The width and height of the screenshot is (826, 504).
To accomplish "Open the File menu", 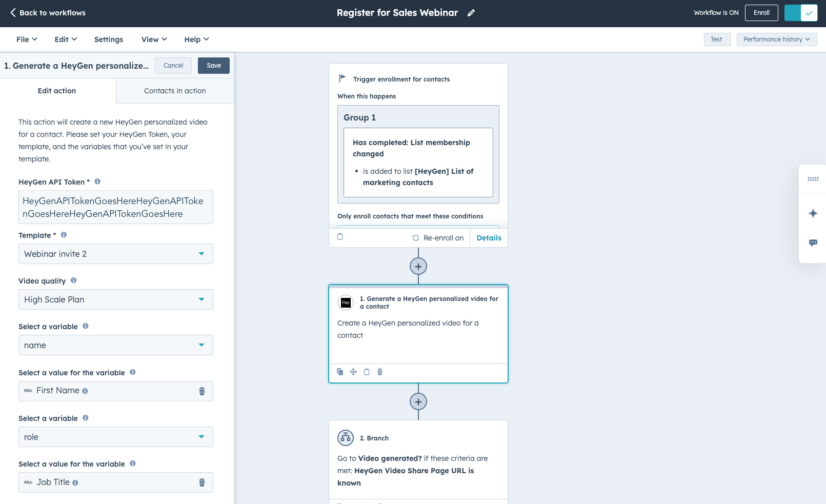I will 27,39.
